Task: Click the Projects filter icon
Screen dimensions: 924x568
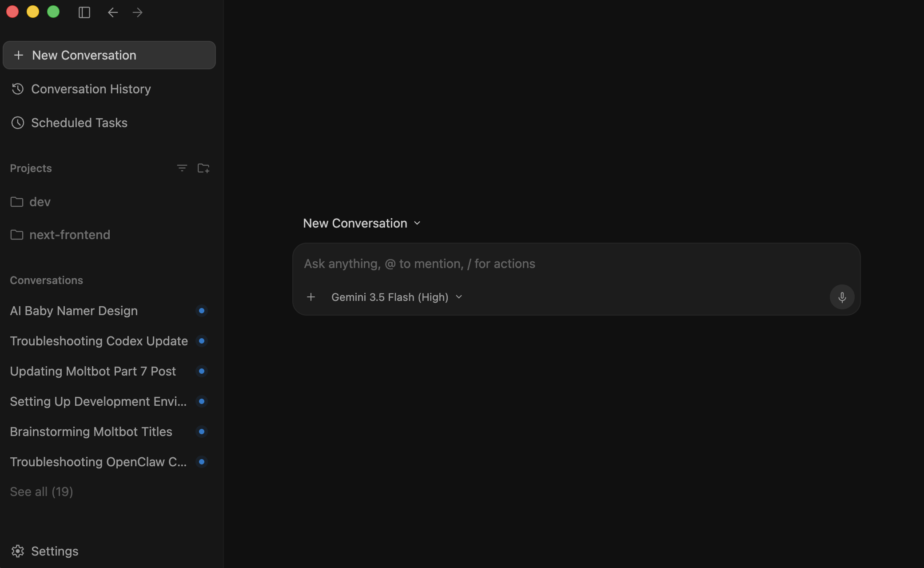Action: pyautogui.click(x=182, y=168)
